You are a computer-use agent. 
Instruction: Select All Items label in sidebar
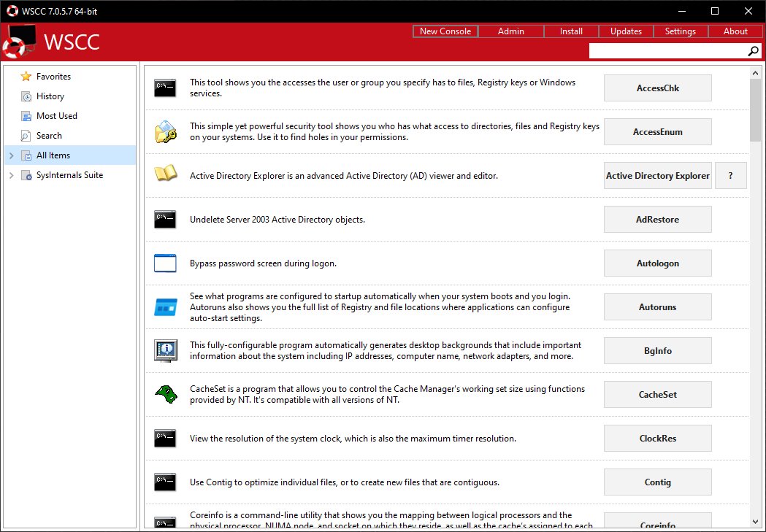point(53,155)
